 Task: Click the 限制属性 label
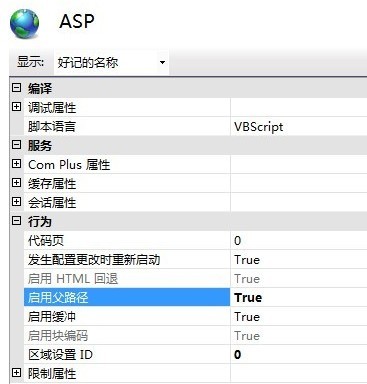(52, 373)
